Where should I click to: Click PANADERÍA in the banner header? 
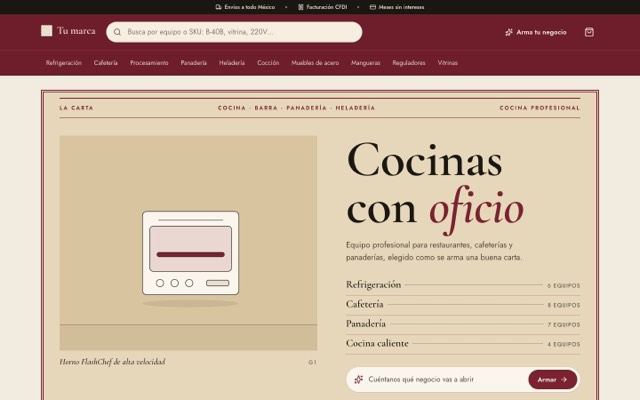click(x=307, y=108)
